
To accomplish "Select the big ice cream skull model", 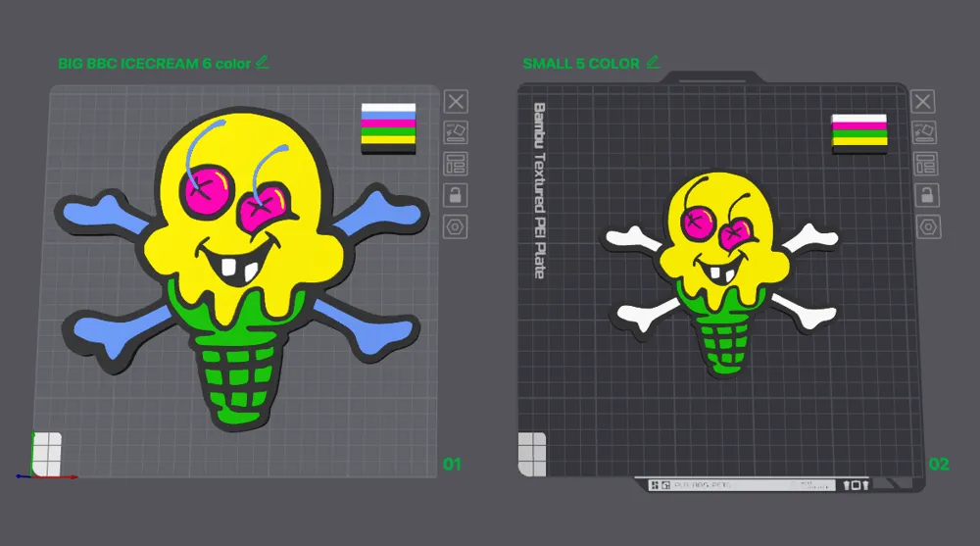I will coord(241,269).
